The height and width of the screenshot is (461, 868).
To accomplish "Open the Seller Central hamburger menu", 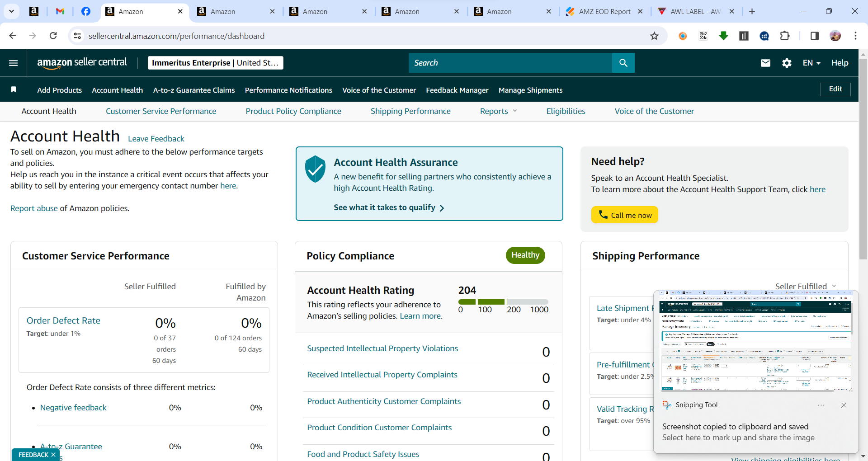I will (x=14, y=63).
